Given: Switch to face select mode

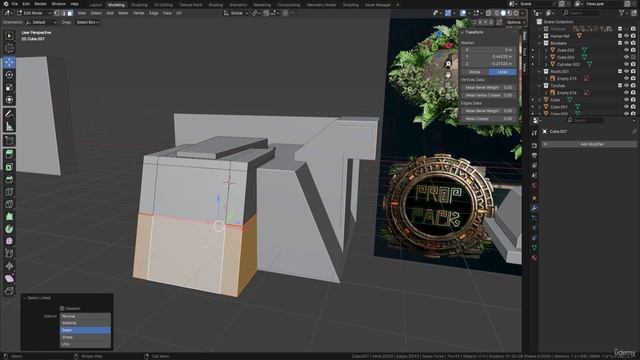Looking at the screenshot, I should pos(70,13).
